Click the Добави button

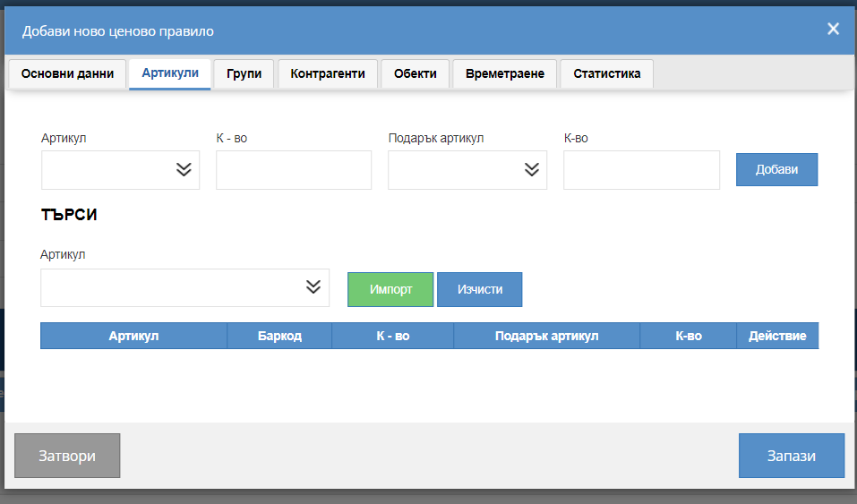coord(776,169)
